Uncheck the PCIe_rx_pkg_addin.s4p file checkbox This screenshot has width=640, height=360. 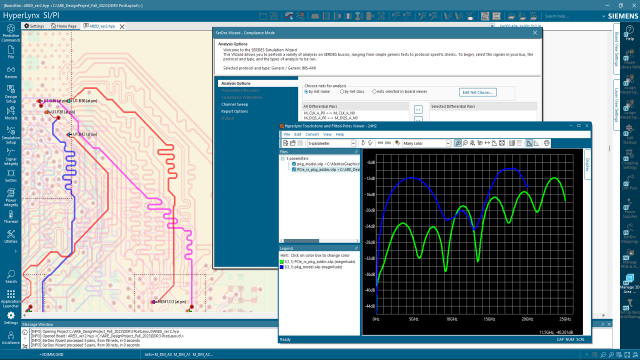pyautogui.click(x=293, y=169)
